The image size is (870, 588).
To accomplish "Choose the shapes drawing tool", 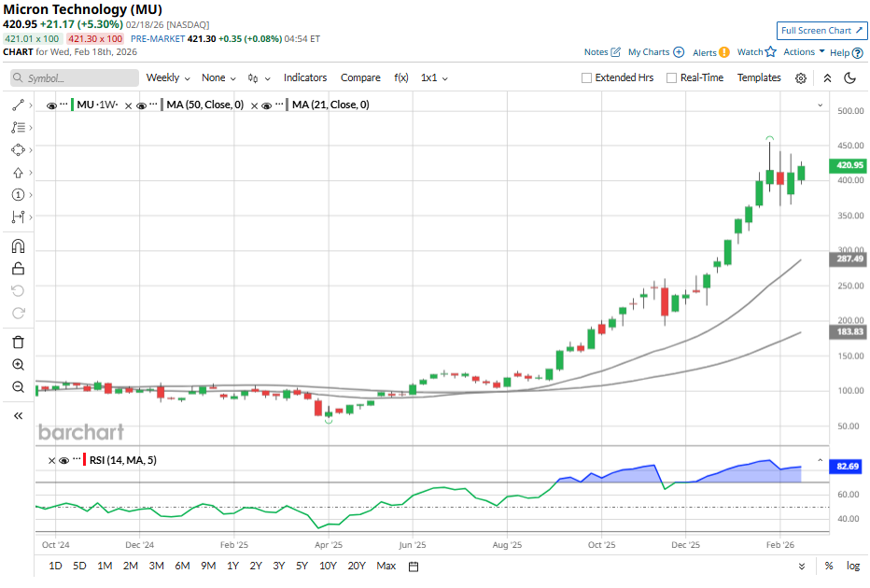I will coord(18,149).
